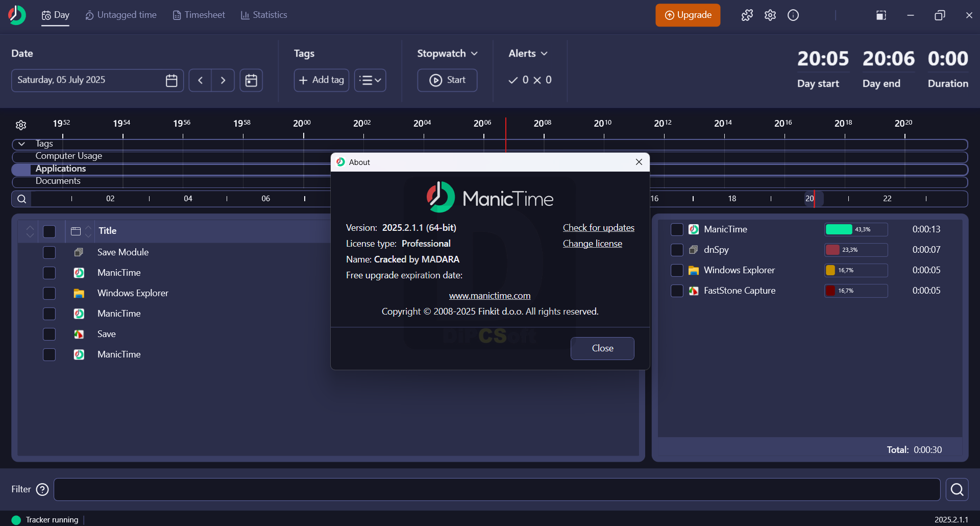Click Windows Explorer folder icon in activity list
980x526 pixels.
pos(79,293)
